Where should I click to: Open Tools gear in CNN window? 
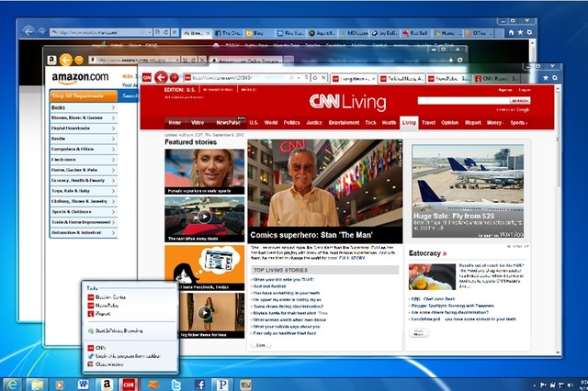555,77
